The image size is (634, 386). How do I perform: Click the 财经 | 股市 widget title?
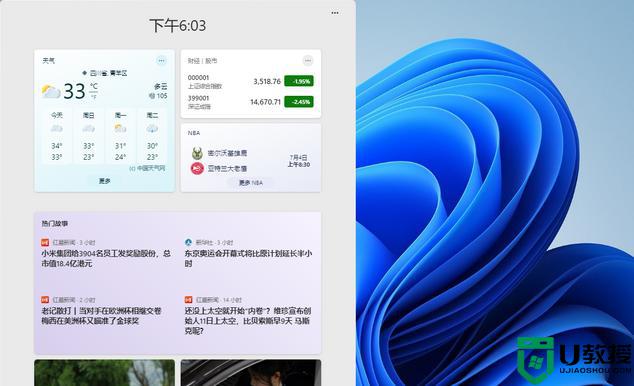tap(202, 61)
